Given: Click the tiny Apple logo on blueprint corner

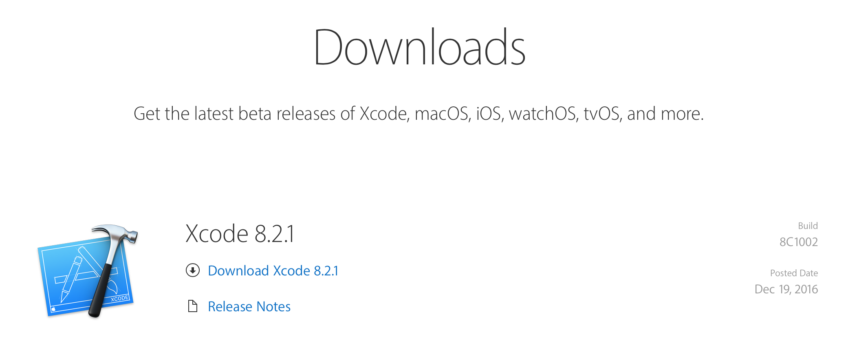Looking at the screenshot, I should (53, 309).
